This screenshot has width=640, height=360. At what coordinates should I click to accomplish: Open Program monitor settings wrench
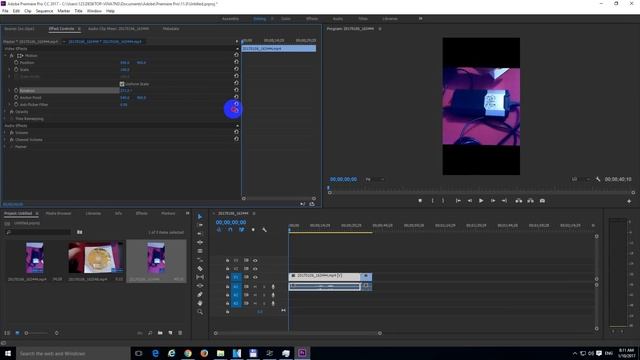click(598, 179)
